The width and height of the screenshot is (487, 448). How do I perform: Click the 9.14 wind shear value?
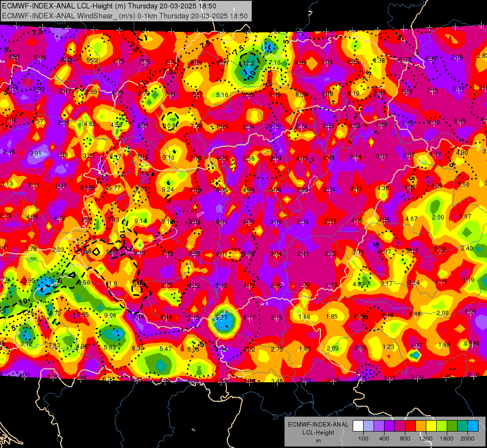pyautogui.click(x=141, y=221)
